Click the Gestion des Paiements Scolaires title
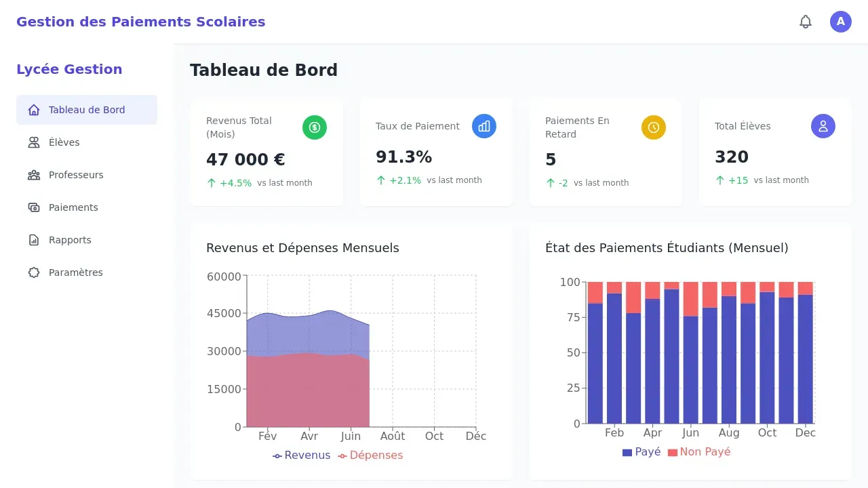This screenshot has height=488, width=868. click(140, 21)
